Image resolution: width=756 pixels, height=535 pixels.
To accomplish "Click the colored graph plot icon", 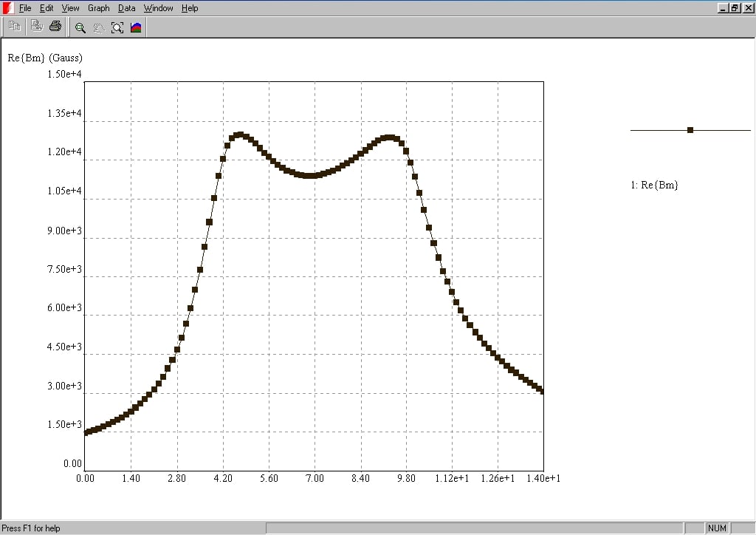I will [136, 28].
